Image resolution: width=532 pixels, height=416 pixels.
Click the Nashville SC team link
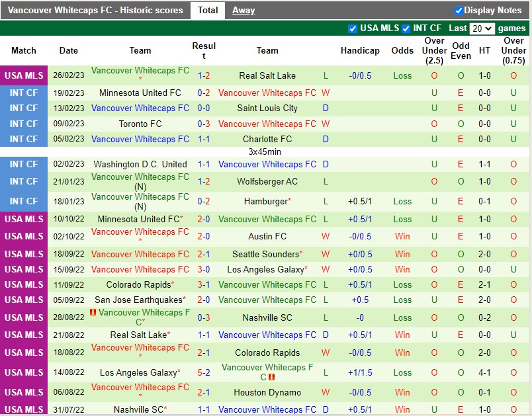point(267,317)
